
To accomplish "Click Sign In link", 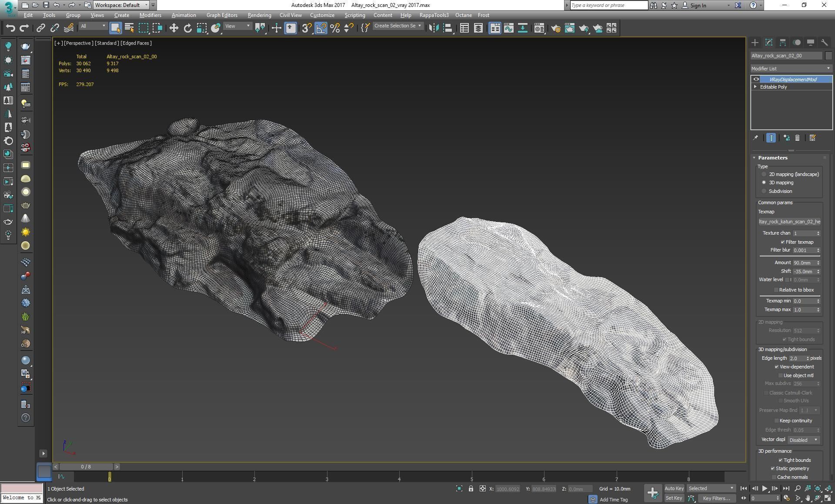I will (698, 6).
